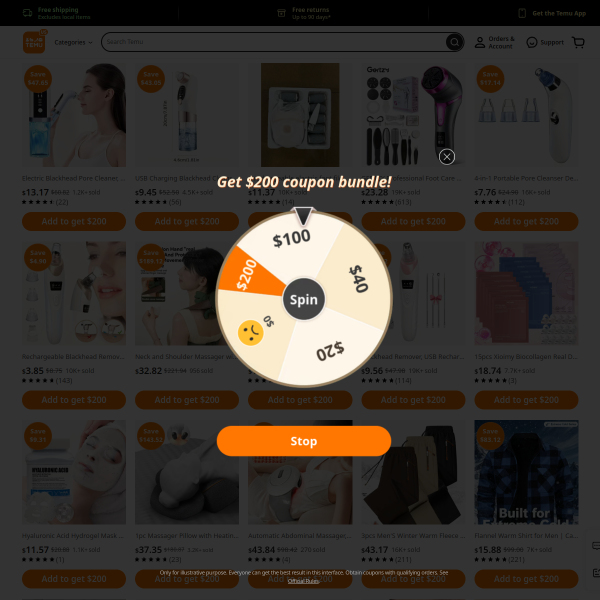This screenshot has width=600, height=600.
Task: Expand the Categories dropdown
Action: (x=73, y=42)
